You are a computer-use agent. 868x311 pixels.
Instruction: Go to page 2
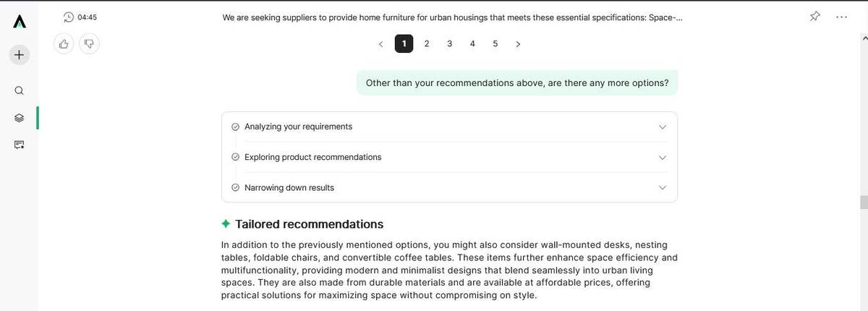click(427, 43)
